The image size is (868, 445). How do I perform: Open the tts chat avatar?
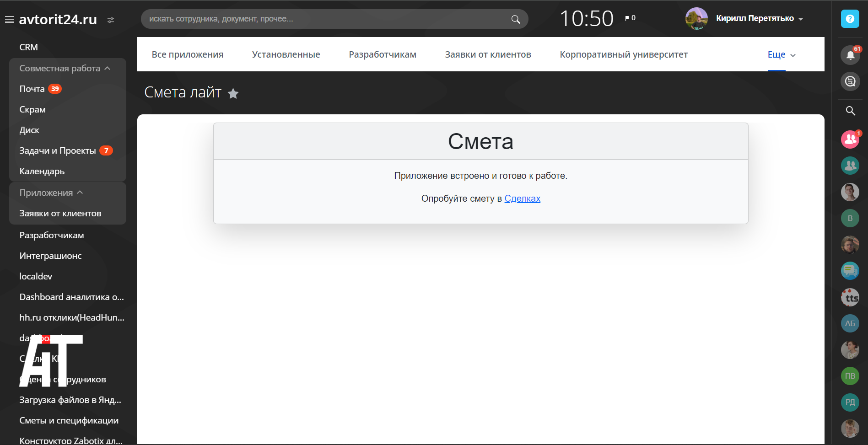tap(850, 298)
